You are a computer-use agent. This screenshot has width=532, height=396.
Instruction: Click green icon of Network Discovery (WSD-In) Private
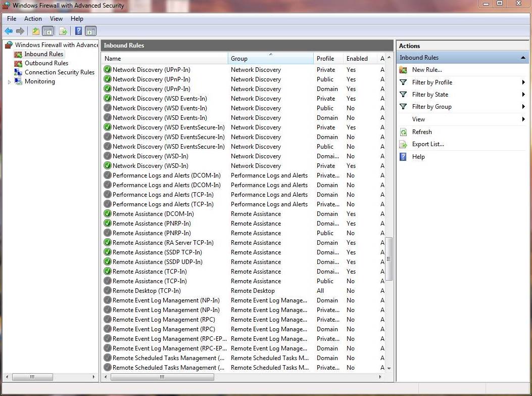tap(108, 166)
